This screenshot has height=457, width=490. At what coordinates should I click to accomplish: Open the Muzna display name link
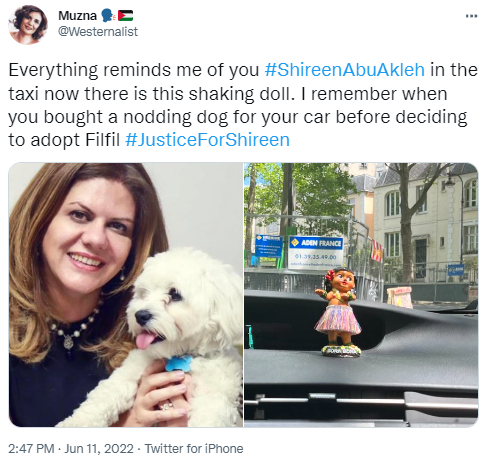click(77, 15)
